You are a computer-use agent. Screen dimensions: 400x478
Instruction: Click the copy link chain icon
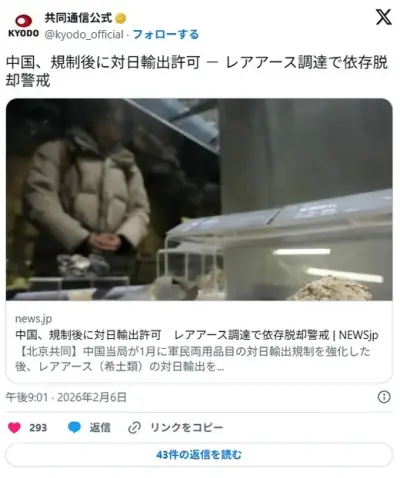click(x=134, y=428)
